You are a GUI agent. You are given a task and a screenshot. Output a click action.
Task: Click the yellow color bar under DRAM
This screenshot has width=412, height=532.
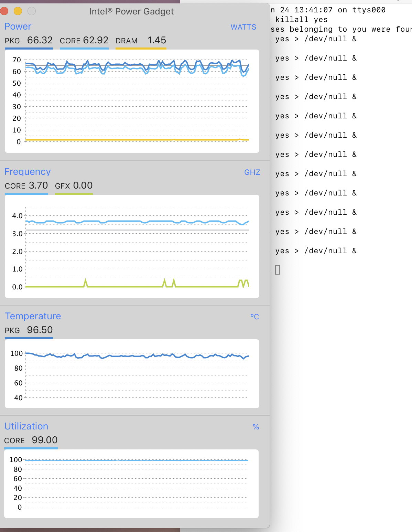(141, 49)
